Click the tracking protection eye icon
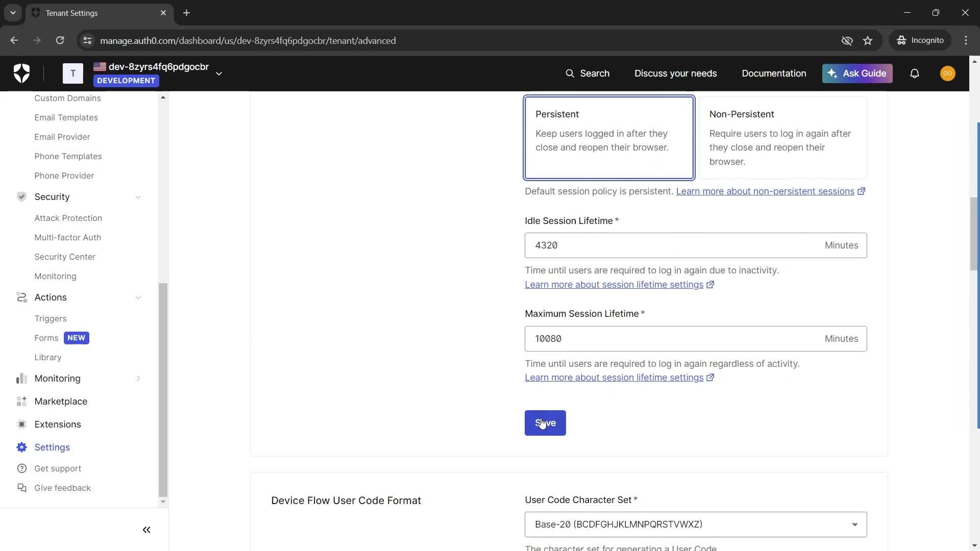This screenshot has height=551, width=980. click(847, 40)
